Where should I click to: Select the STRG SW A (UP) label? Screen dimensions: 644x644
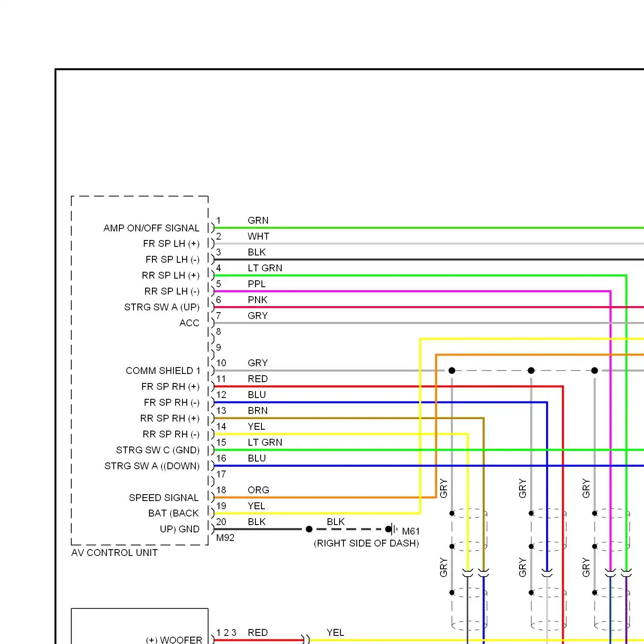[x=162, y=307]
